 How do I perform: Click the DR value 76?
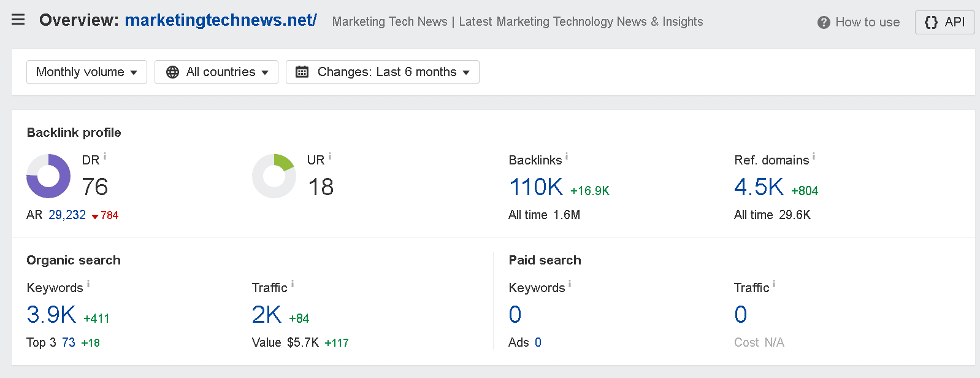pyautogui.click(x=95, y=187)
